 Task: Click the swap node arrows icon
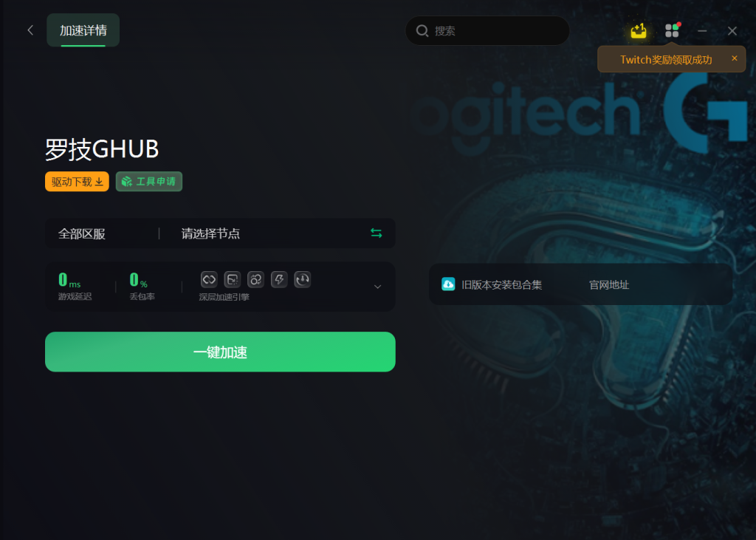pyautogui.click(x=376, y=233)
